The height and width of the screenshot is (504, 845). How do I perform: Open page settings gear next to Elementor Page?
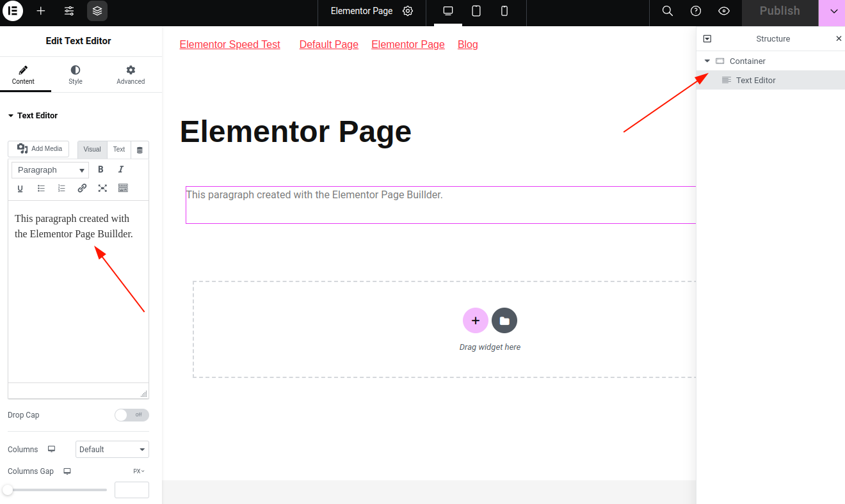pyautogui.click(x=408, y=11)
